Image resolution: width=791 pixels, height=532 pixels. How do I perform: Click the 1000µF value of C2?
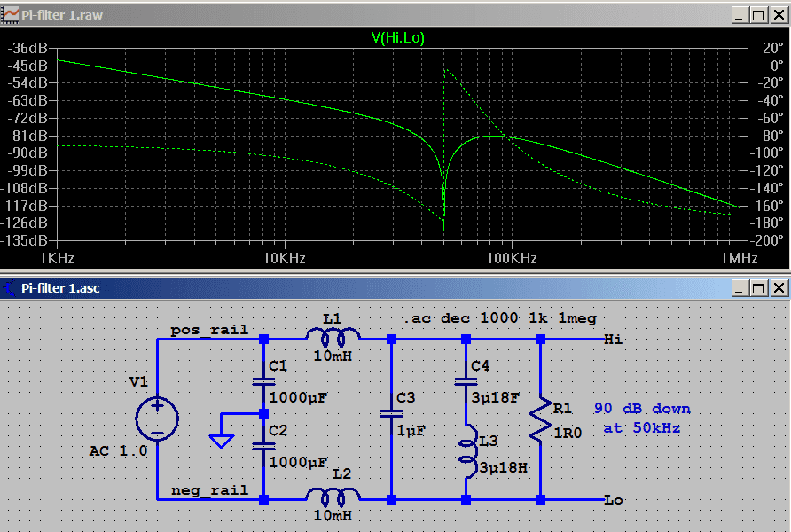click(x=298, y=463)
